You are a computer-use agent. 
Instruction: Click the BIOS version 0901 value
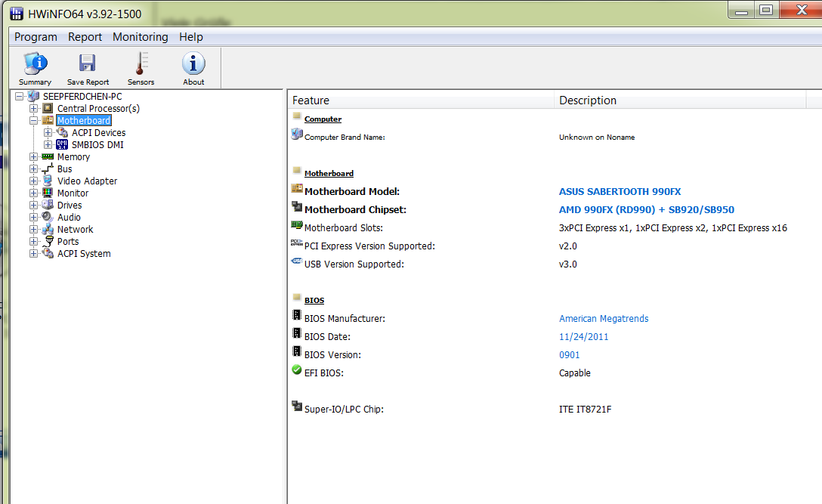(x=570, y=355)
